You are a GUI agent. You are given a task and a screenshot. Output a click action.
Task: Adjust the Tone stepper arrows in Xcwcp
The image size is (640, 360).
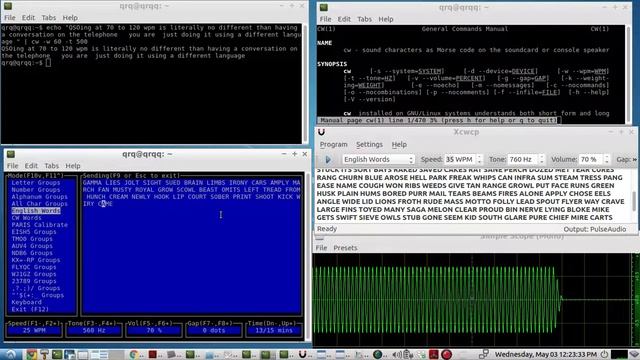click(x=542, y=159)
